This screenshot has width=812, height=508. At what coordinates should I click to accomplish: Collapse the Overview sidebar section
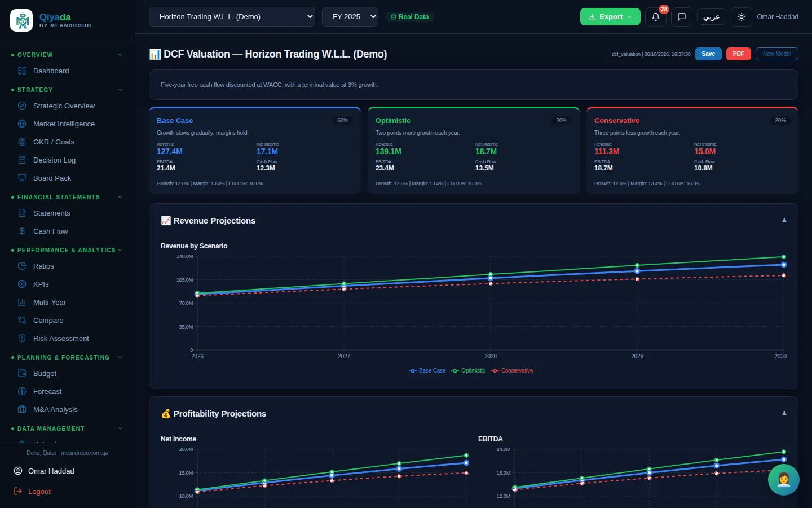coord(120,55)
